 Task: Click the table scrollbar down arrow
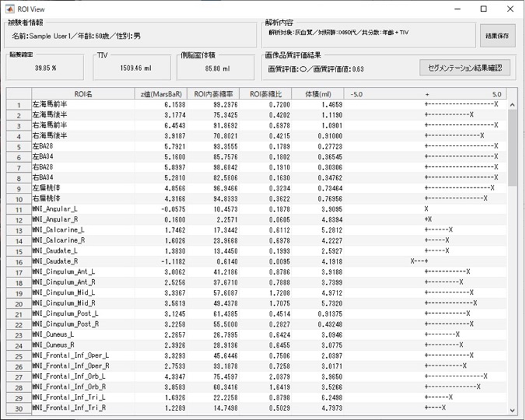[512, 410]
